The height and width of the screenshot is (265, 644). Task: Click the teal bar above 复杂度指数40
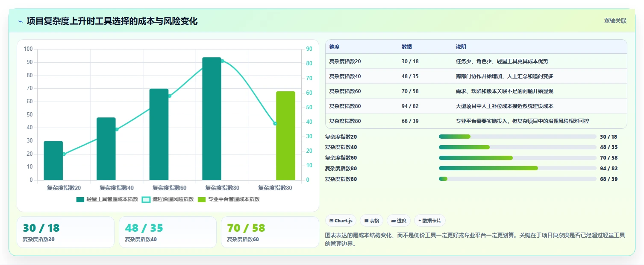tap(106, 149)
